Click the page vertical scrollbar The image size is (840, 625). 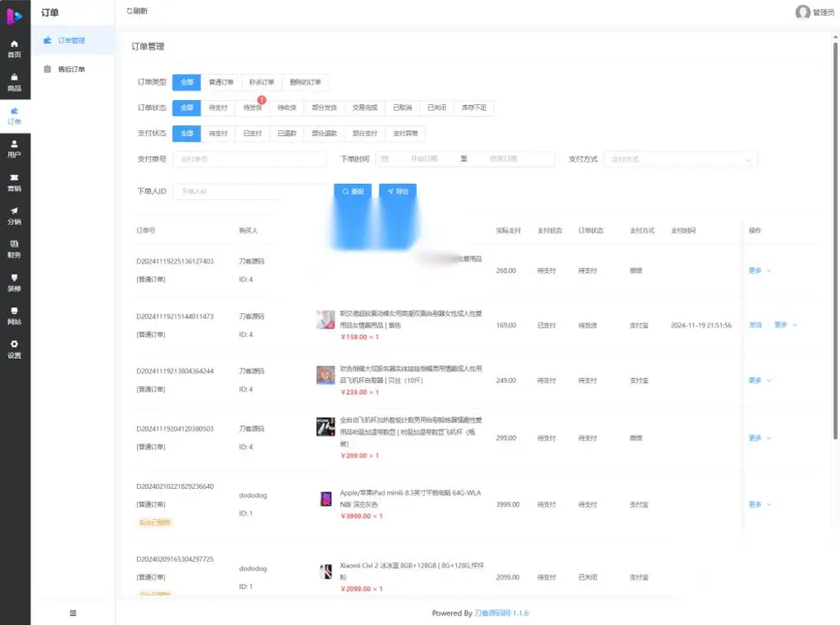[835, 241]
